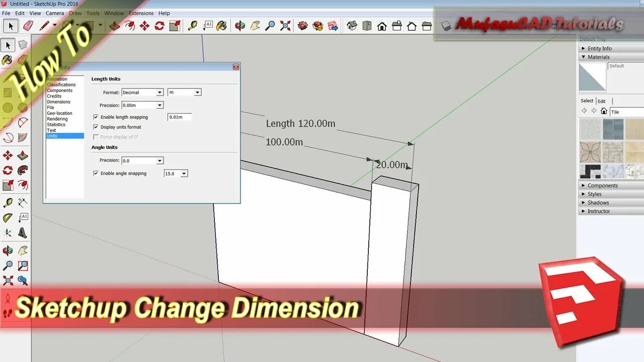The image size is (644, 362).
Task: Select Rendering in Model Info list
Action: click(x=57, y=119)
